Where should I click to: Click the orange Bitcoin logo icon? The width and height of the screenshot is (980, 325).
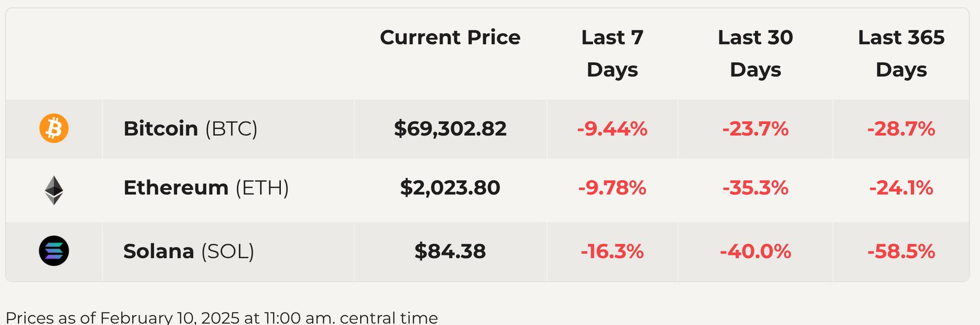pyautogui.click(x=54, y=128)
